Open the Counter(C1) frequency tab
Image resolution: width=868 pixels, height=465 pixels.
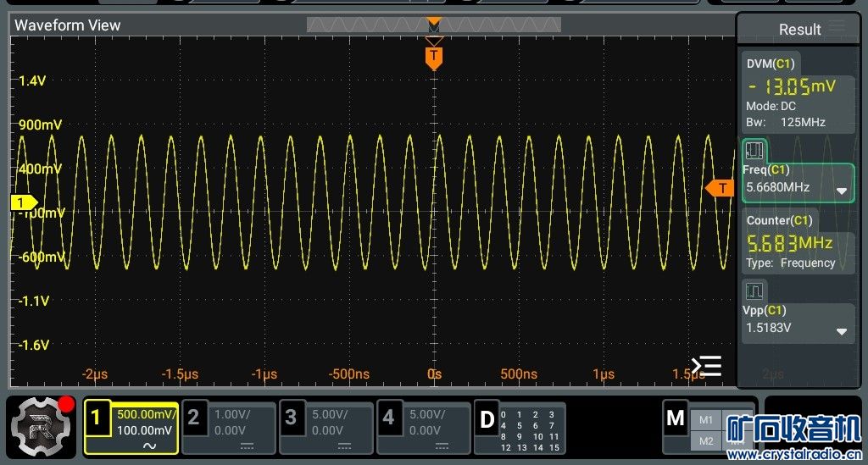(778, 220)
